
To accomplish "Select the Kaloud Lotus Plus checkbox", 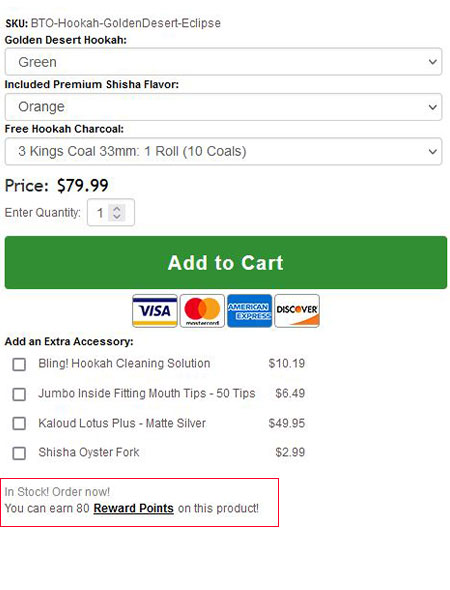I will (x=19, y=423).
